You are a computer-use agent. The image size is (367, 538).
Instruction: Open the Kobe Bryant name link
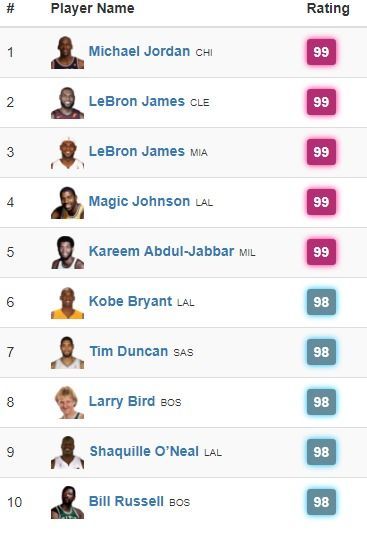pyautogui.click(x=130, y=301)
